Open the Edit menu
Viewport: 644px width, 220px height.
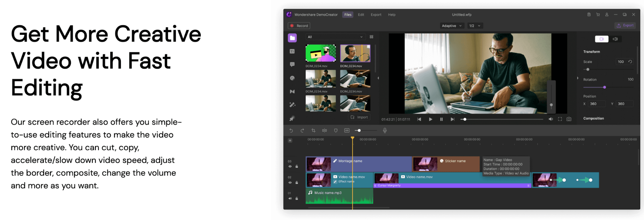(361, 14)
